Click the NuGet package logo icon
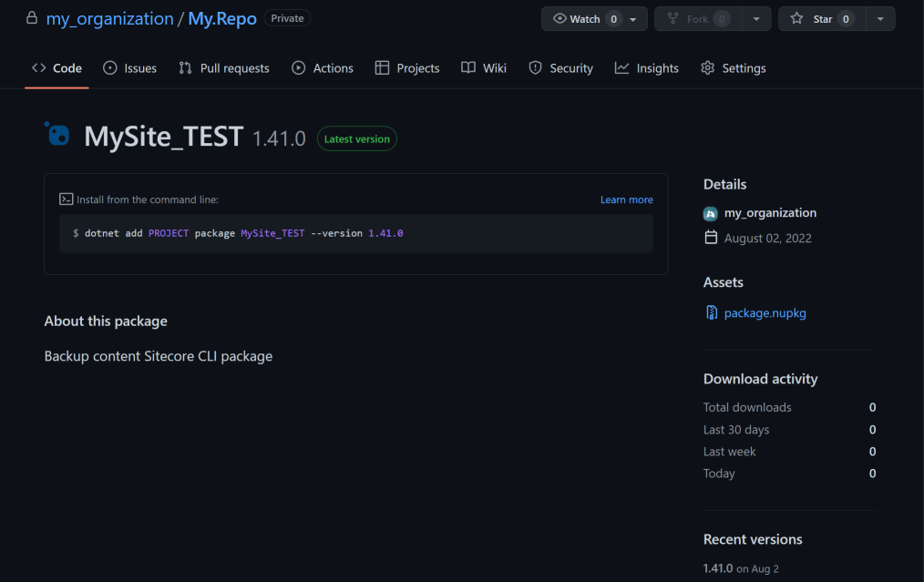This screenshot has height=582, width=924. click(57, 134)
